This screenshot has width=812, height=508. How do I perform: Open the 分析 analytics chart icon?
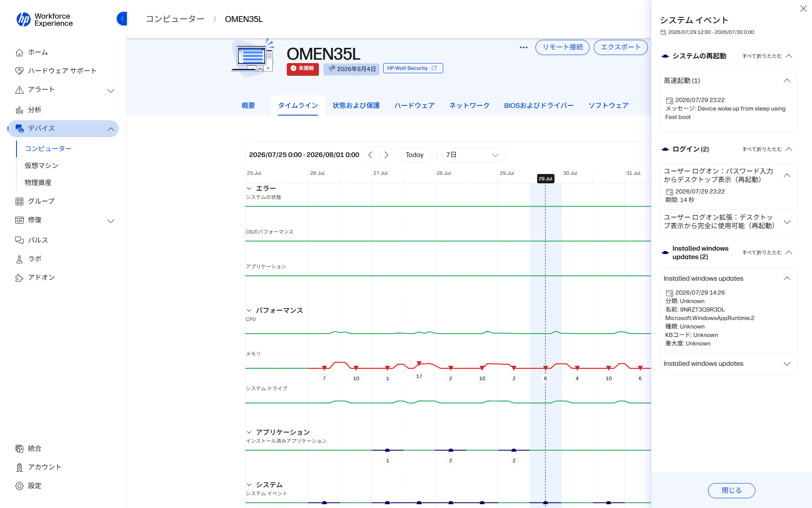tap(19, 110)
